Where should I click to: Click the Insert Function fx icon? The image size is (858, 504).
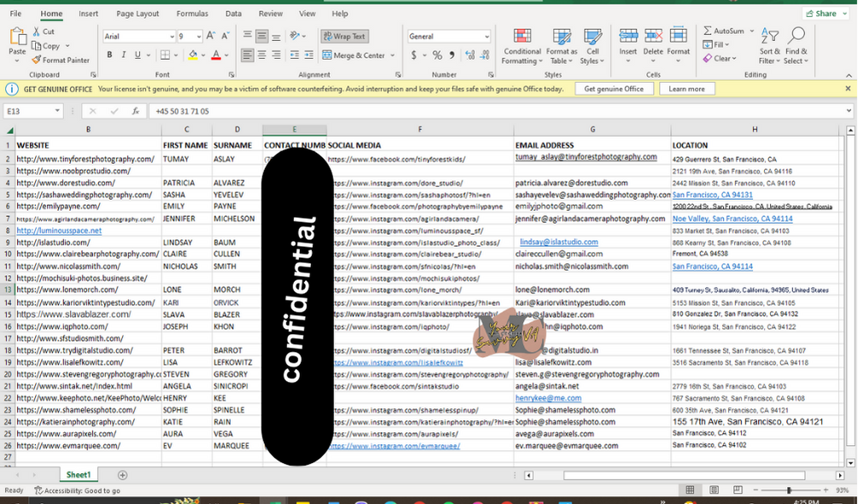tap(135, 111)
